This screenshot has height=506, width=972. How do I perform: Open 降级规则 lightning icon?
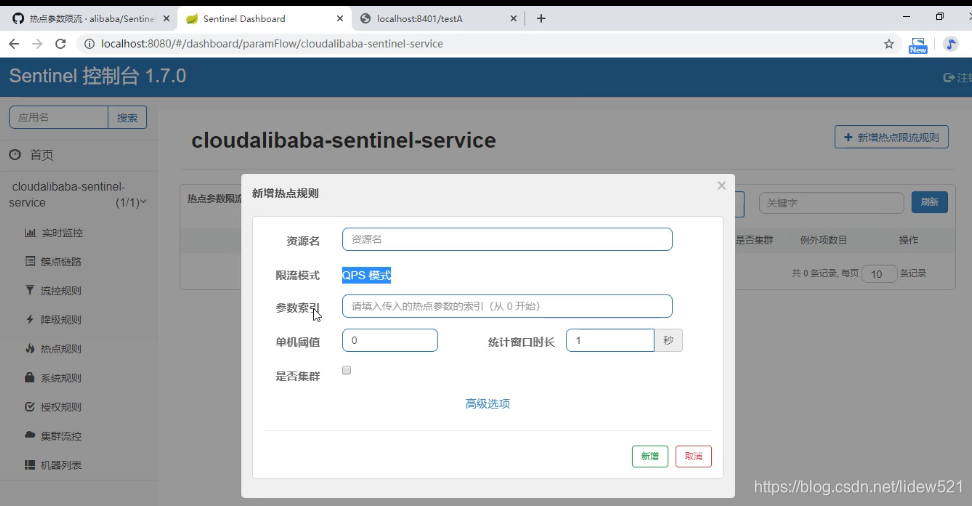(x=30, y=319)
